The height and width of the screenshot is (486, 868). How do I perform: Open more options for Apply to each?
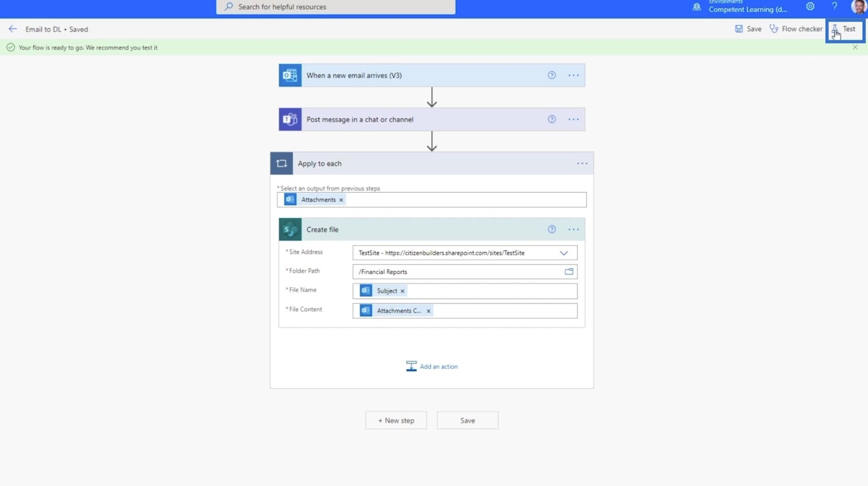point(582,163)
